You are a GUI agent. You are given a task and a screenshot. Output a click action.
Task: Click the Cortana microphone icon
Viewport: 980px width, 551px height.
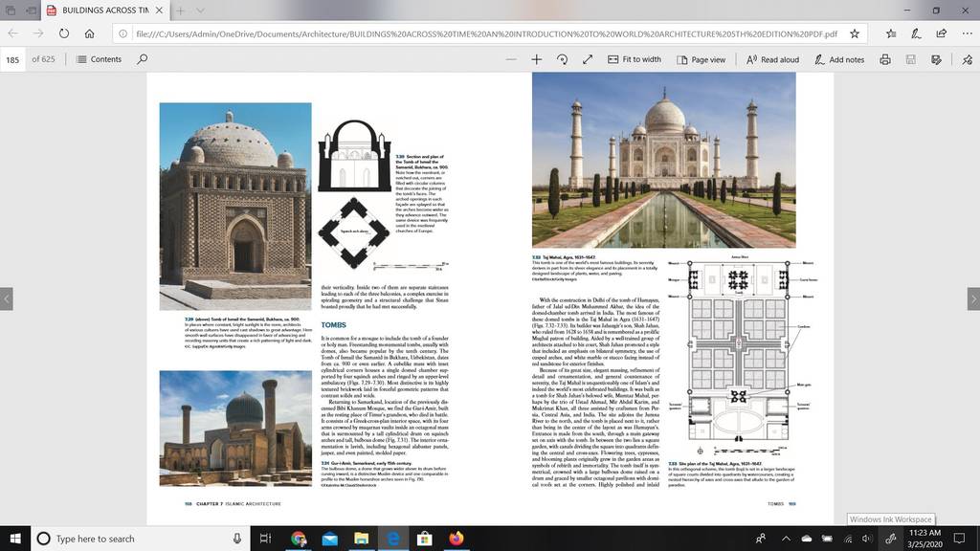point(237,539)
